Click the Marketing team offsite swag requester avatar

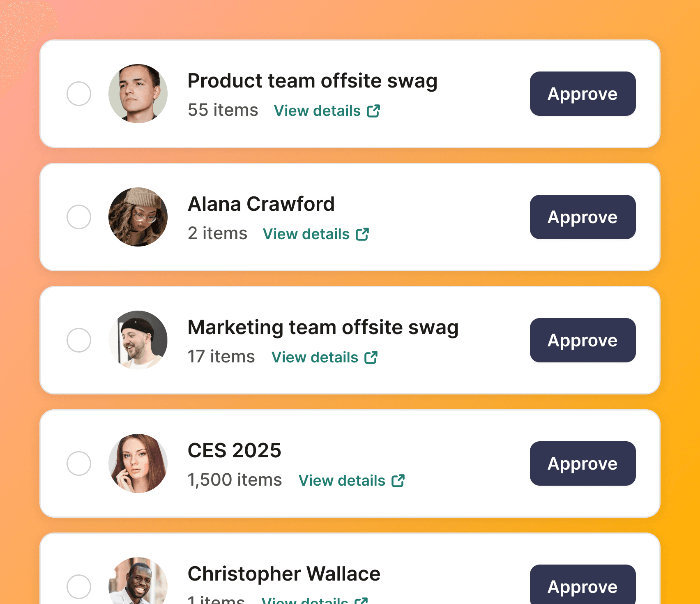138,340
